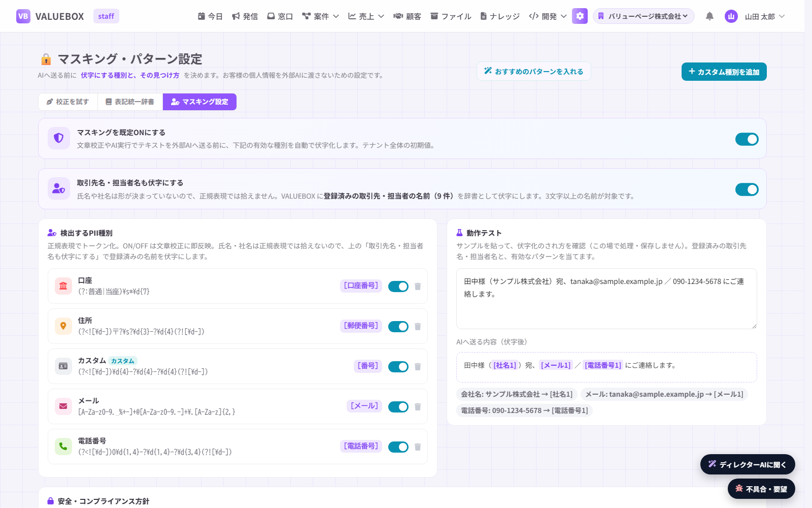Click the purple settings gear icon

pyautogui.click(x=580, y=16)
